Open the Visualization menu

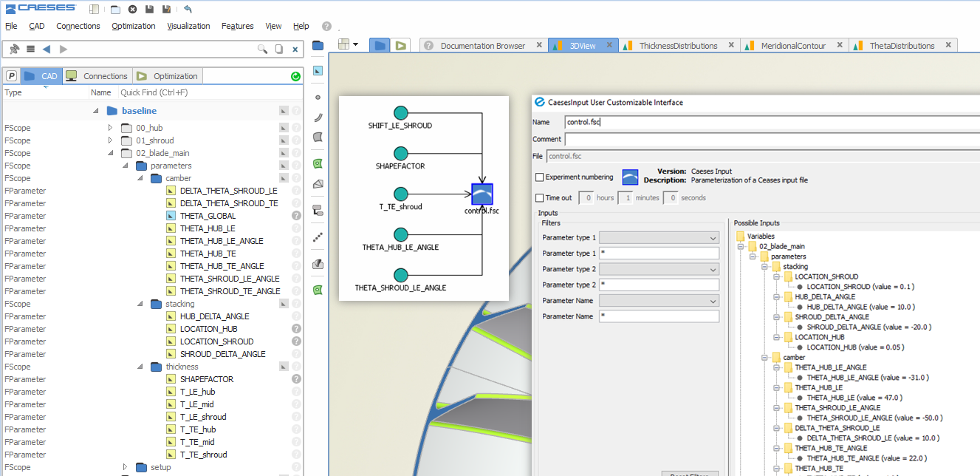188,26
